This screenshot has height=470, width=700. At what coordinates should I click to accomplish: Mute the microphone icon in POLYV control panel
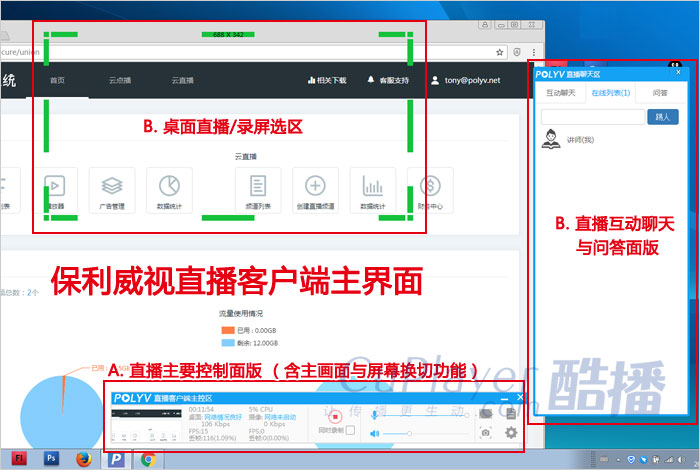tap(375, 415)
